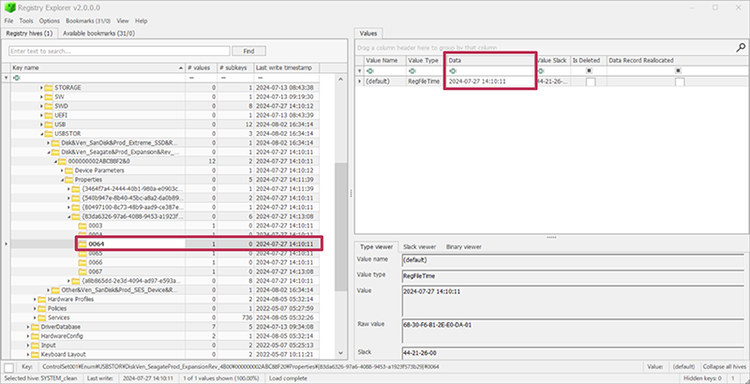Expand the USB key
The image size is (750, 384).
coord(42,125)
